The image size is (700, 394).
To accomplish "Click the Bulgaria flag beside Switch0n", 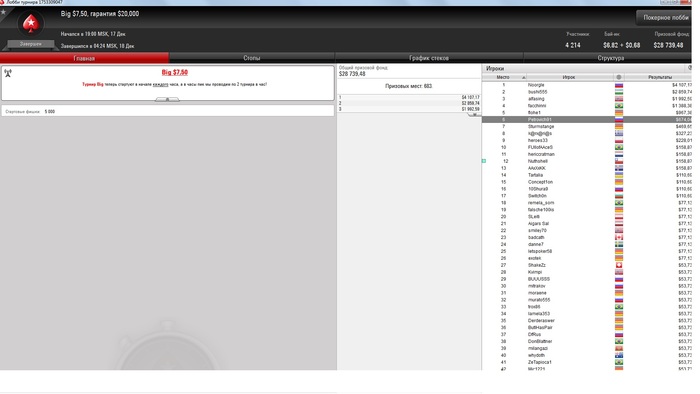I will (x=619, y=196).
